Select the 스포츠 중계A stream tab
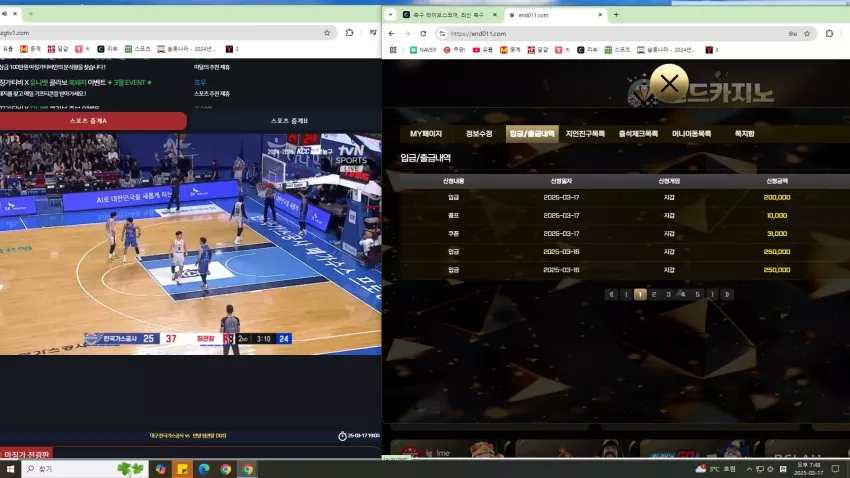The width and height of the screenshot is (850, 478). pos(88,121)
